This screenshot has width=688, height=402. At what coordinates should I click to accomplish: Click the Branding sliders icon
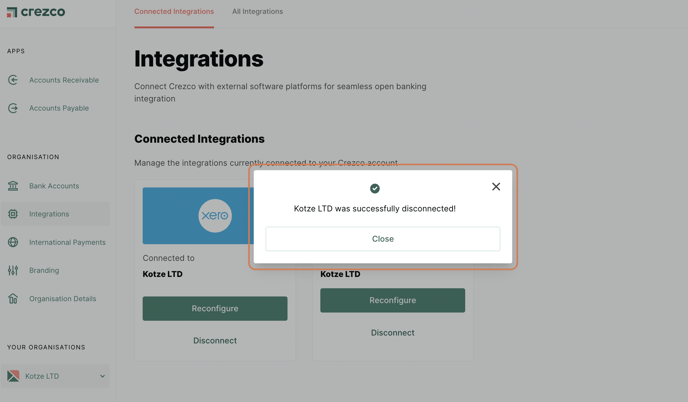[13, 270]
